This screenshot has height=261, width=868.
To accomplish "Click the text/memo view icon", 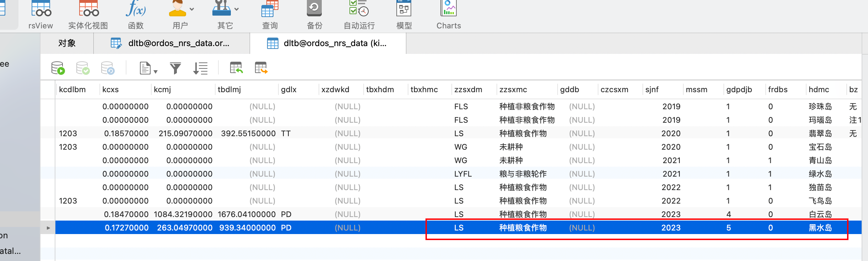I will [x=145, y=68].
